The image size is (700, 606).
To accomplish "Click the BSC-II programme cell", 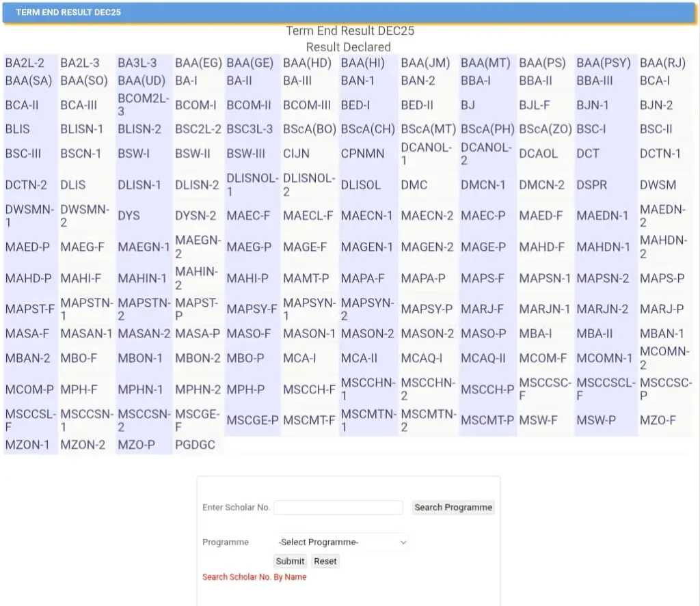I will tap(656, 129).
